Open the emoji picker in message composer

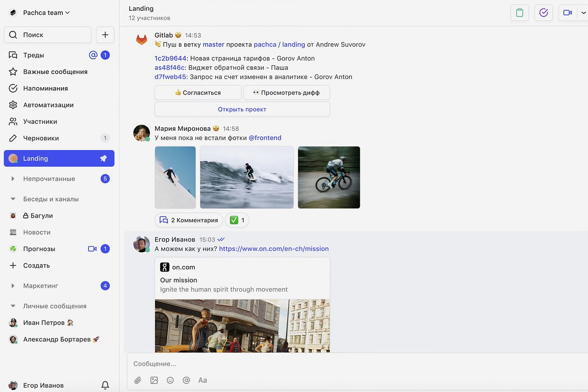pyautogui.click(x=170, y=380)
